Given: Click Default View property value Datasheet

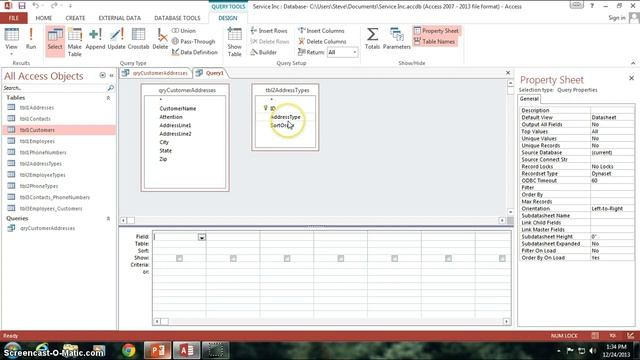Looking at the screenshot, I should coord(612,117).
